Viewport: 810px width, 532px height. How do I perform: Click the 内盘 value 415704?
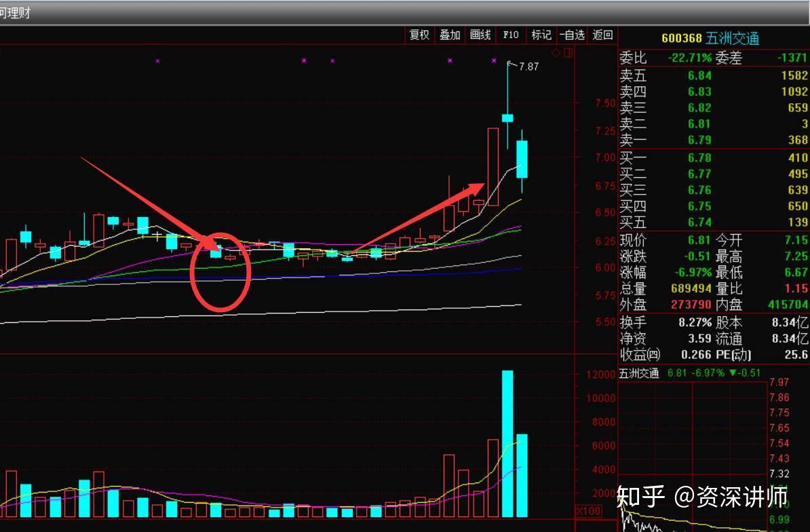coord(788,305)
